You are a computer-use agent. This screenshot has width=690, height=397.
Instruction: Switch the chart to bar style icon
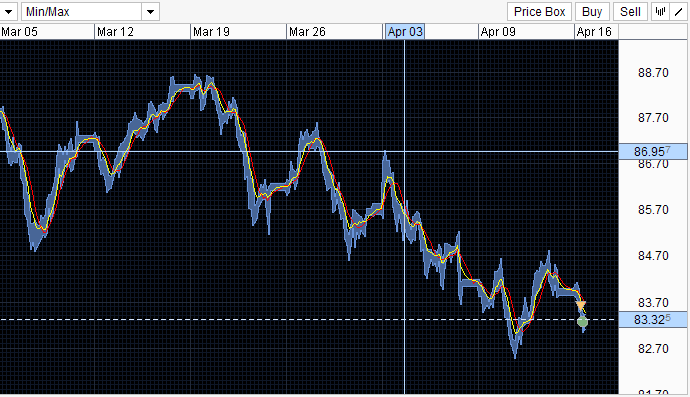[660, 11]
